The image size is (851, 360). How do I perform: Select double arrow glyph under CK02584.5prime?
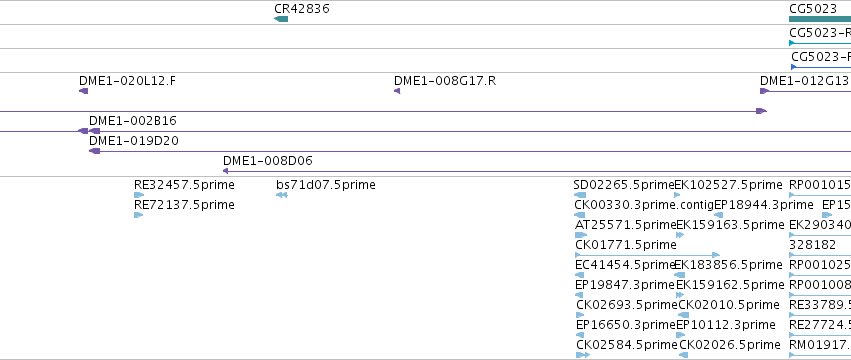coord(583,355)
